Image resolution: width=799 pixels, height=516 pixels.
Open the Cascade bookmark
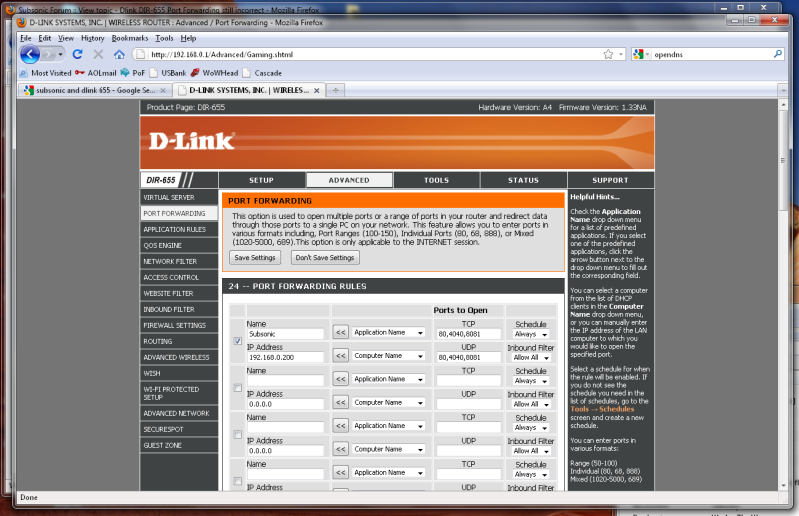tap(262, 73)
